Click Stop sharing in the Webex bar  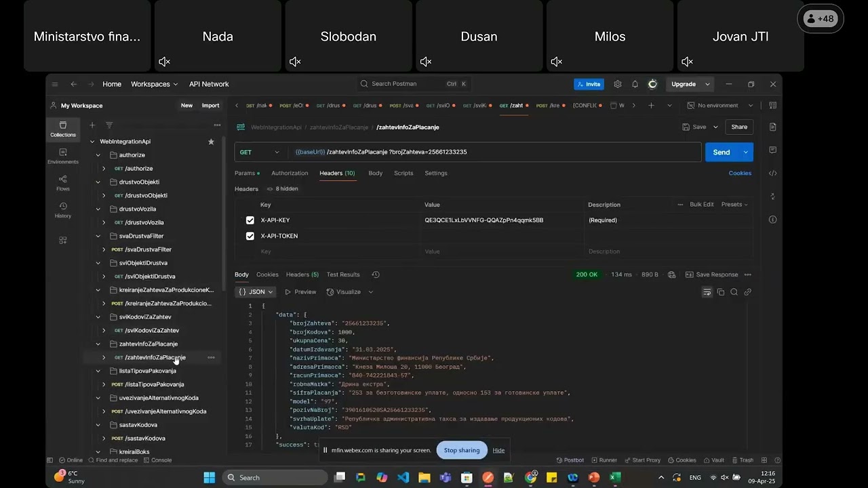click(462, 450)
